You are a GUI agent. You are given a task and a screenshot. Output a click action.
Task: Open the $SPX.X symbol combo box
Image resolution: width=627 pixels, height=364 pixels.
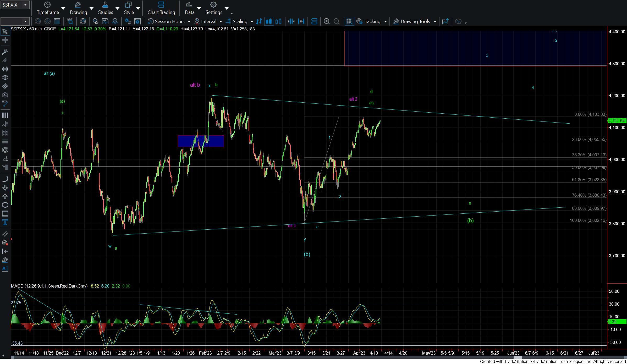coord(15,5)
